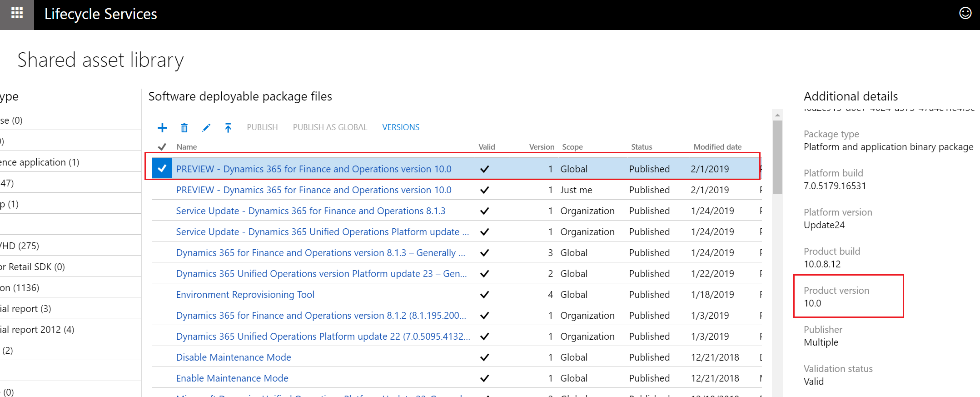Click the upload arrow icon in toolbar

coord(228,128)
